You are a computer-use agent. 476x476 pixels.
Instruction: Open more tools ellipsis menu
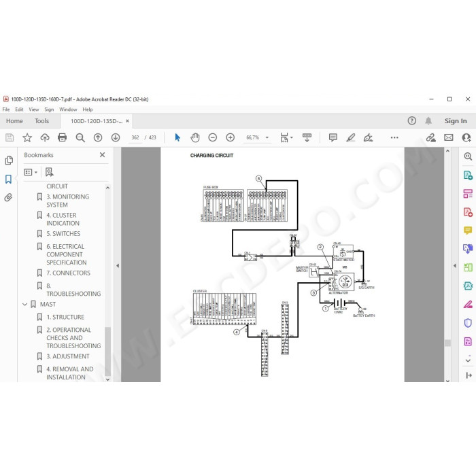tap(394, 137)
